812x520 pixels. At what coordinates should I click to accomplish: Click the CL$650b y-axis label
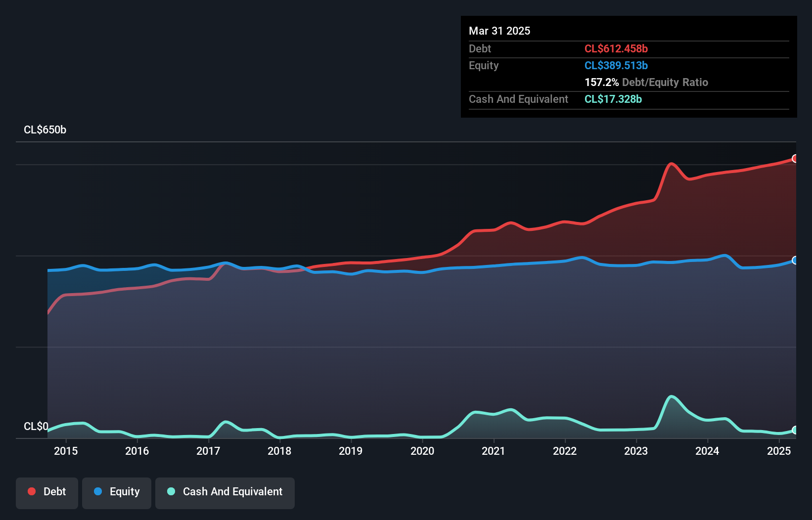[x=45, y=130]
